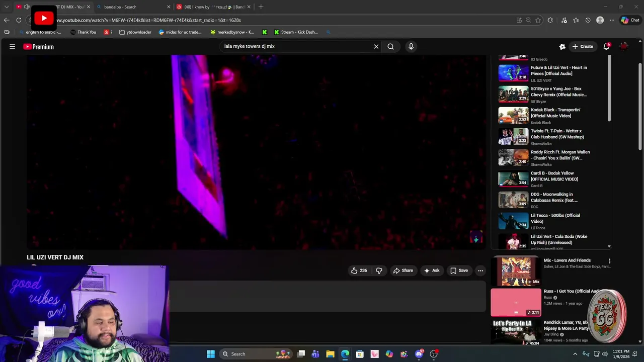This screenshot has height=362, width=644.
Task: Open the ytdownloader bookmarks folder
Action: click(135, 32)
